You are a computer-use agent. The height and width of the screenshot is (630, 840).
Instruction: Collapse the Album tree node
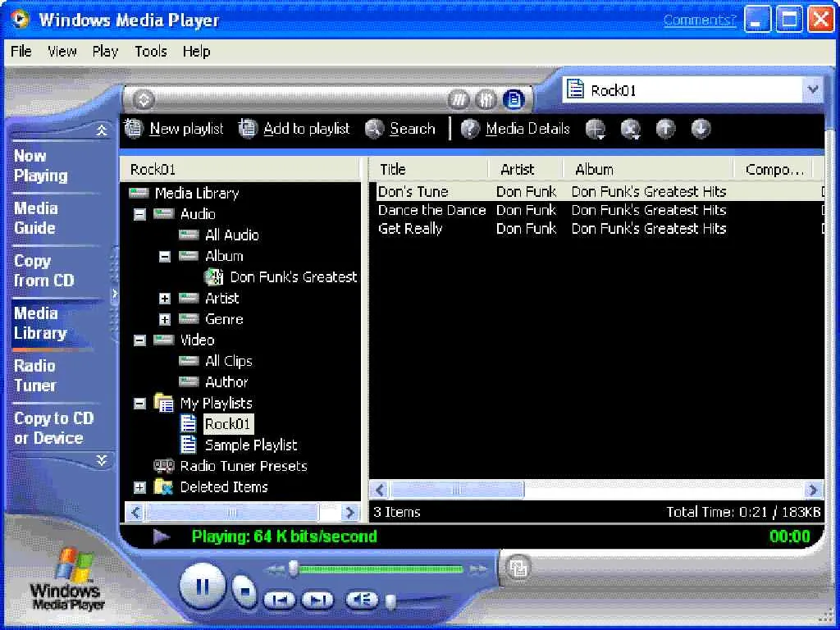coord(164,257)
